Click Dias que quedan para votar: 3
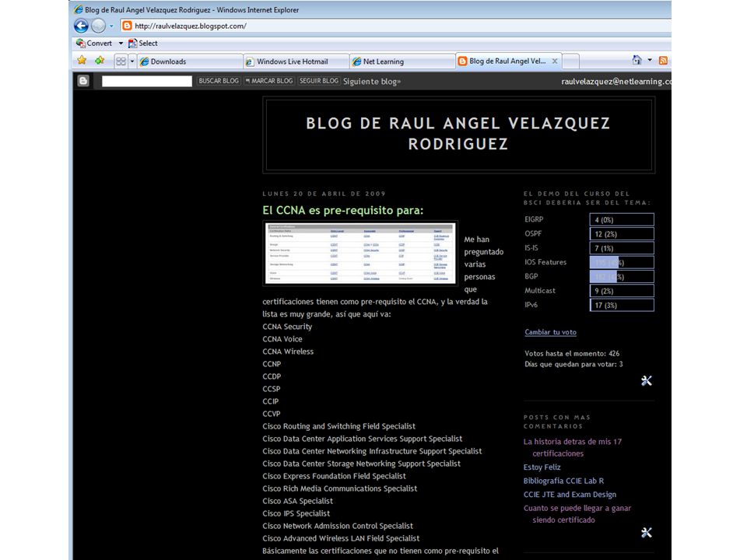 [573, 364]
